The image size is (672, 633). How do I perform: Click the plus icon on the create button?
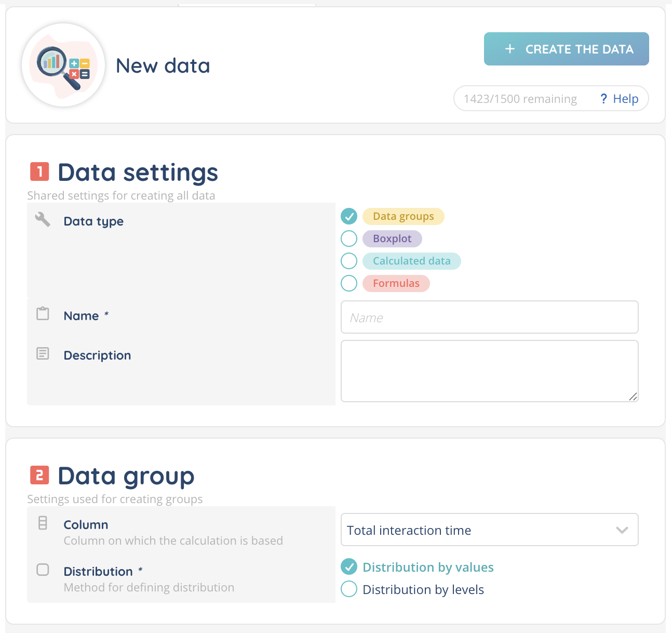click(510, 49)
